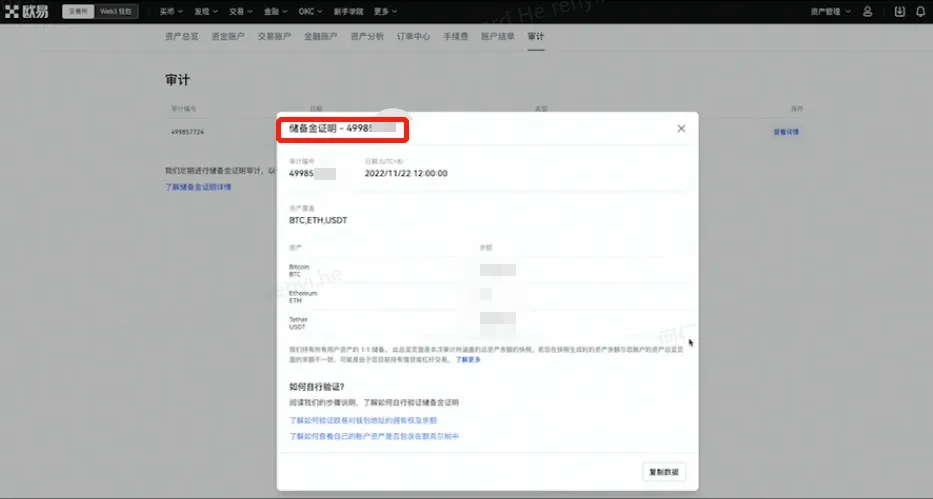Click the 如何自行验证? heading
Image resolution: width=933 pixels, height=499 pixels.
click(x=317, y=387)
